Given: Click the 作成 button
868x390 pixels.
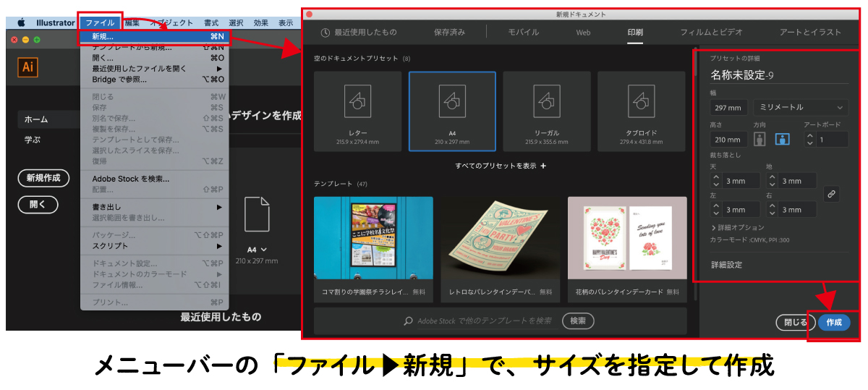Looking at the screenshot, I should coord(834,323).
